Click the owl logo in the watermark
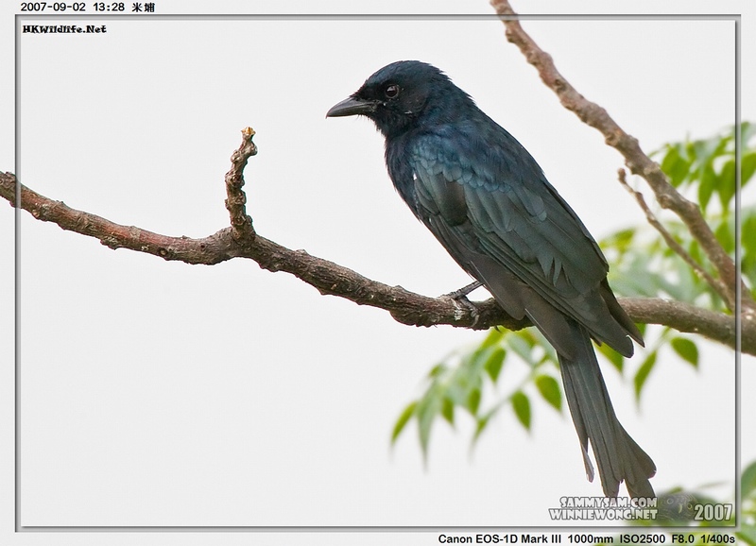 675,507
